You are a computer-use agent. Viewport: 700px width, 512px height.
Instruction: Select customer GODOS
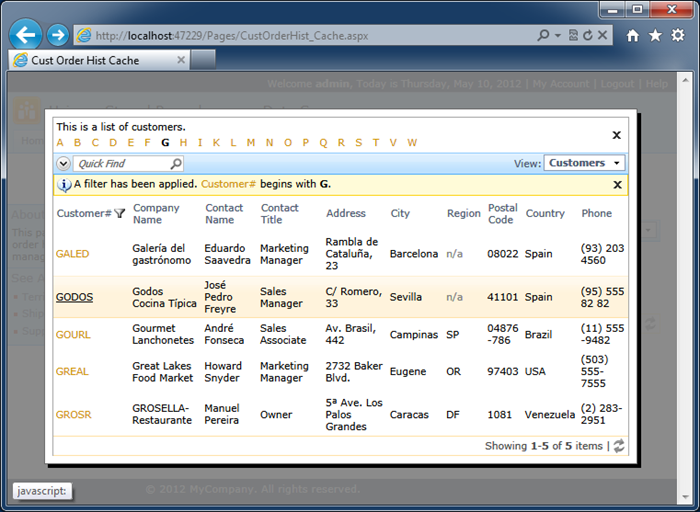pos(75,297)
